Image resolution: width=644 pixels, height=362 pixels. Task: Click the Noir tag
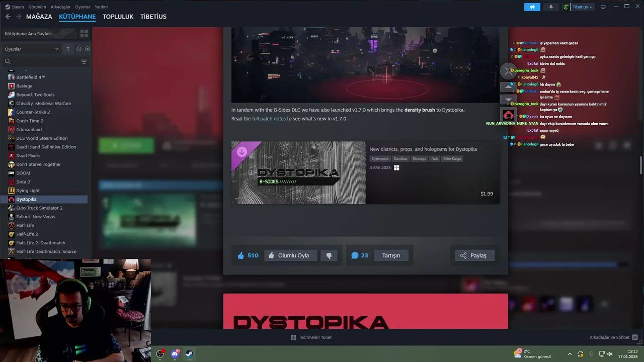pos(435,159)
